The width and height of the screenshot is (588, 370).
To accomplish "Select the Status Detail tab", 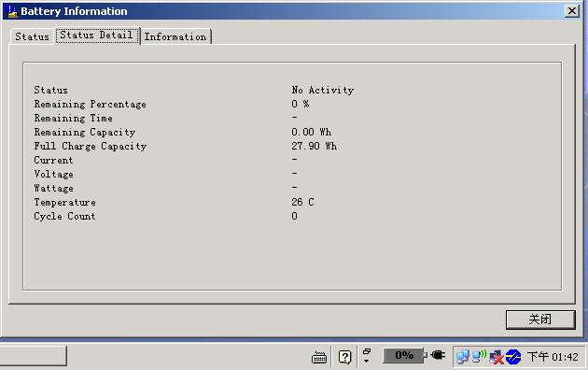I will (97, 36).
